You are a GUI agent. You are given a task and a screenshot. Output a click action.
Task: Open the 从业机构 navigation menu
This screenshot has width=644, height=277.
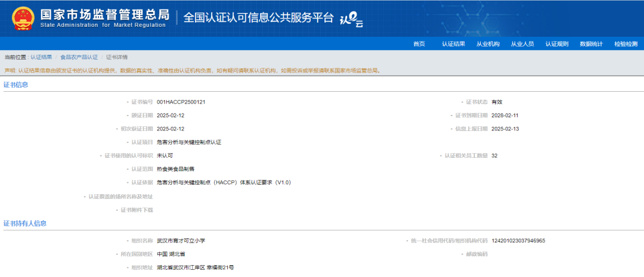pos(488,44)
